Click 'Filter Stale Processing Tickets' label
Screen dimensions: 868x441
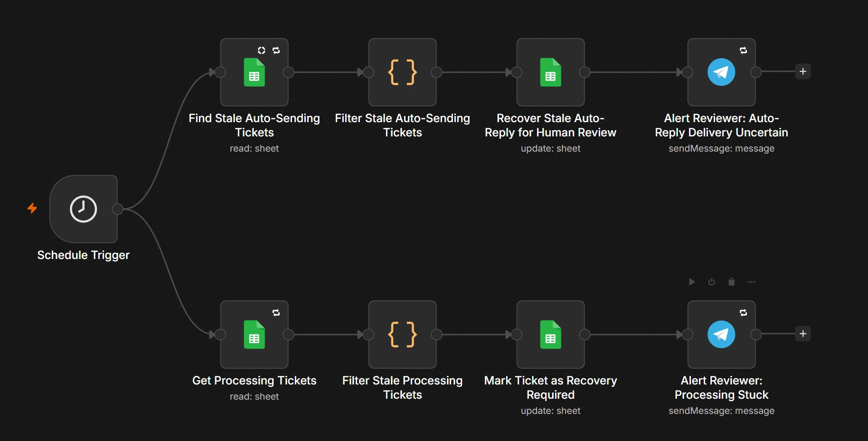pyautogui.click(x=403, y=388)
